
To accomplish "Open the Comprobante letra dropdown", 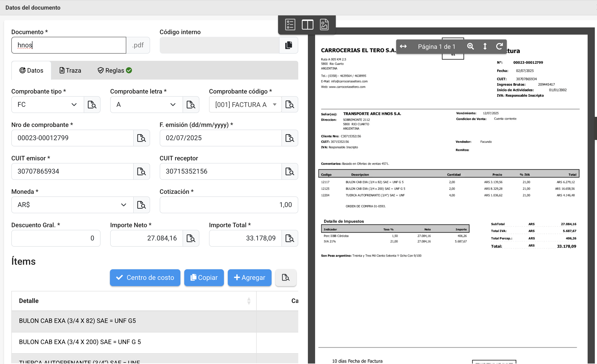I will click(146, 105).
